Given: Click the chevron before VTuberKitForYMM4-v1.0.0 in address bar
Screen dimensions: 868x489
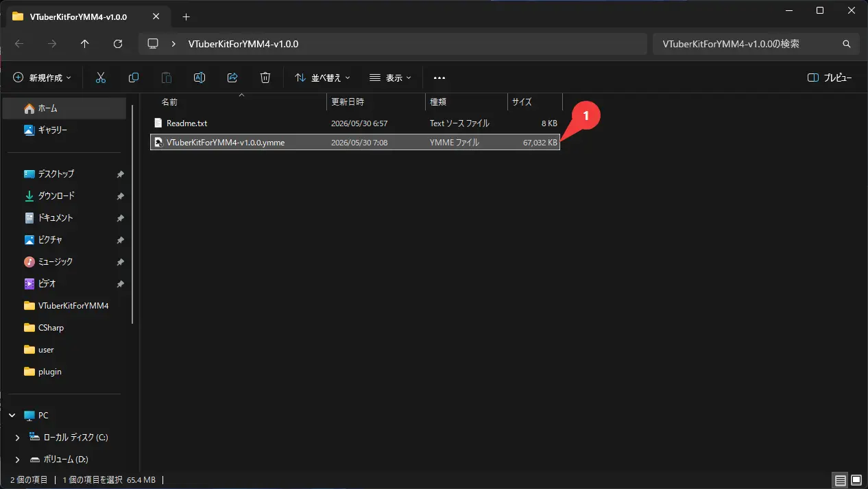Looking at the screenshot, I should click(173, 43).
